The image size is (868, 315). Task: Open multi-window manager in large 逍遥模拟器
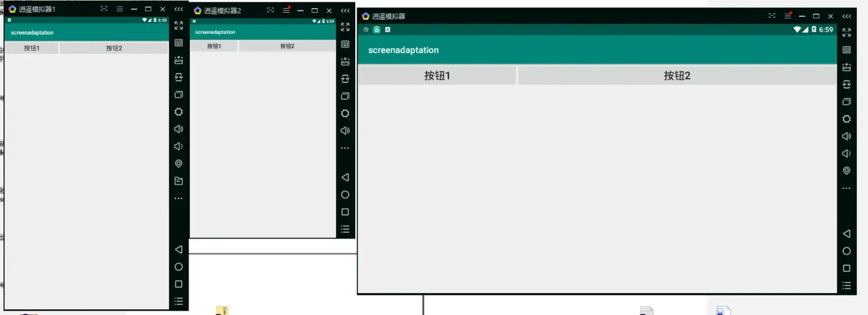pos(847,102)
